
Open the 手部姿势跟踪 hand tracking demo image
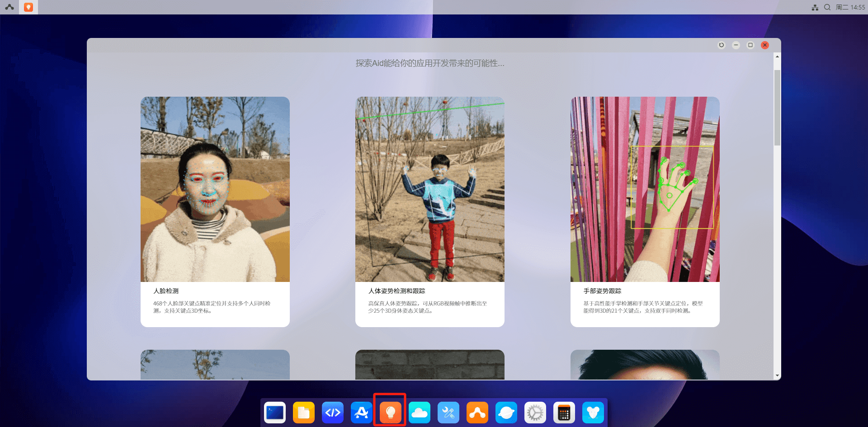645,190
